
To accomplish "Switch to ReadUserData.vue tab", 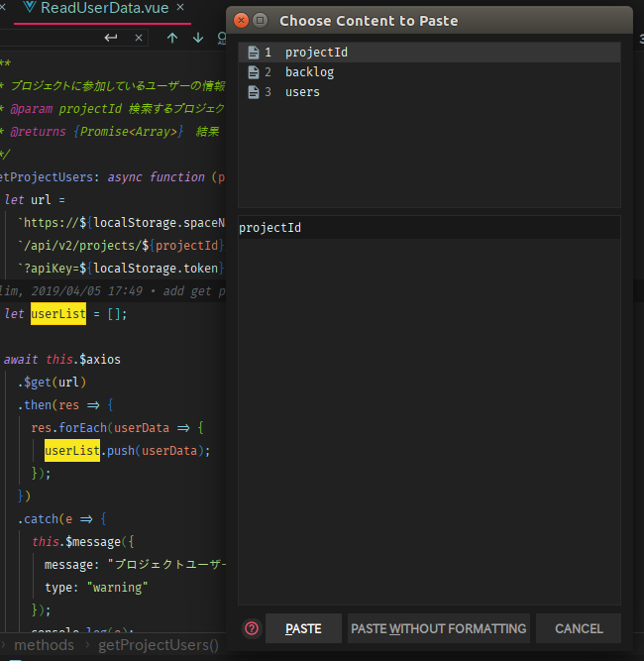I will (104, 8).
